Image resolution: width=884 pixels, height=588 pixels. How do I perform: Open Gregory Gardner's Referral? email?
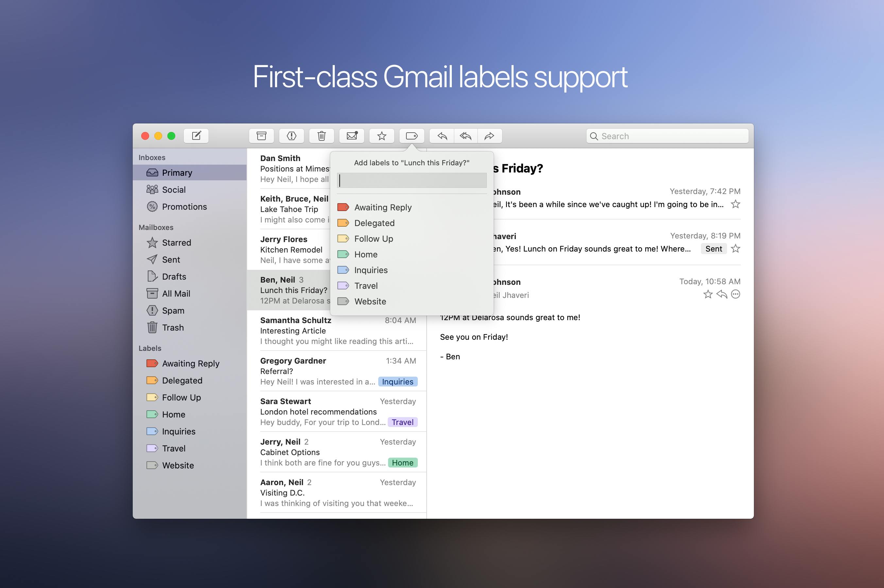(x=337, y=371)
